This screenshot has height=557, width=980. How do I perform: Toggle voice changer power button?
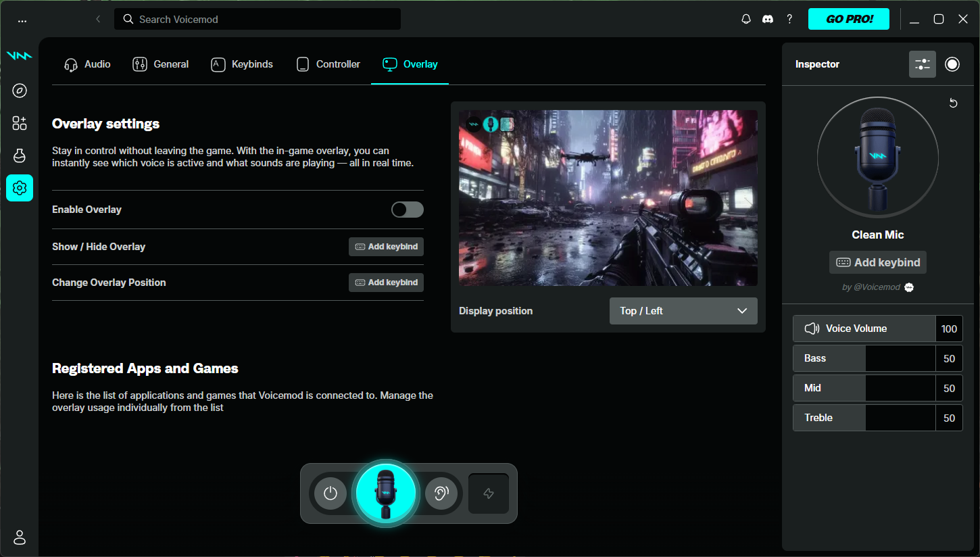[330, 493]
